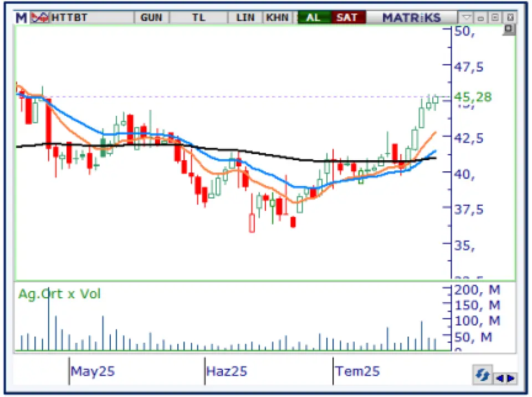Click the KHN button in the toolbar
This screenshot has width=532, height=397.
coord(277,17)
